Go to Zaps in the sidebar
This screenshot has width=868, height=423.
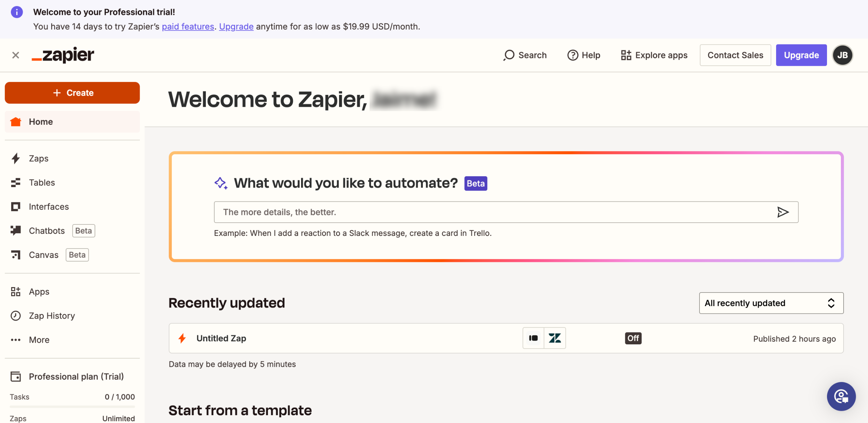(38, 159)
